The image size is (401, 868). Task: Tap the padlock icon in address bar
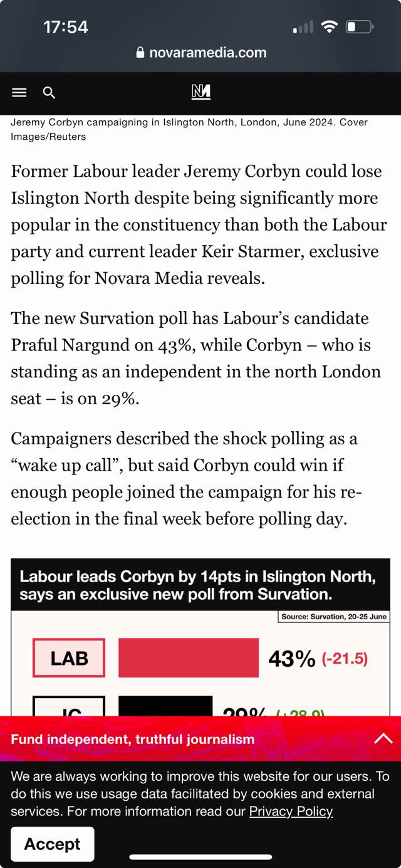click(x=140, y=53)
